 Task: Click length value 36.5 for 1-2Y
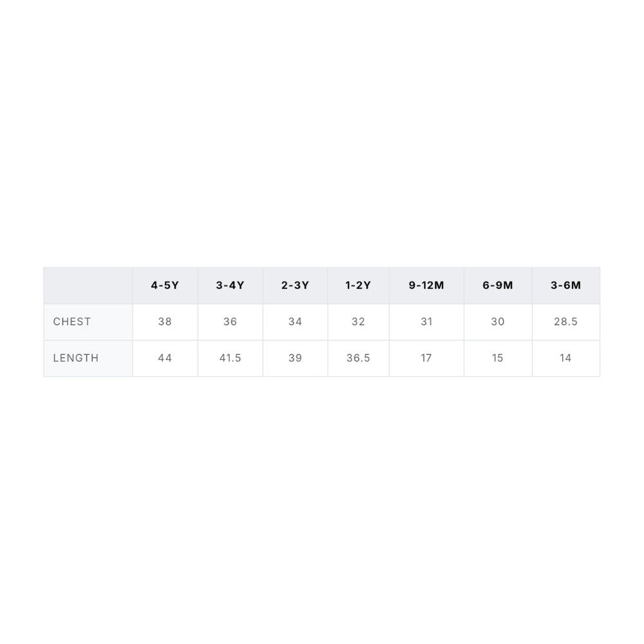click(x=358, y=358)
